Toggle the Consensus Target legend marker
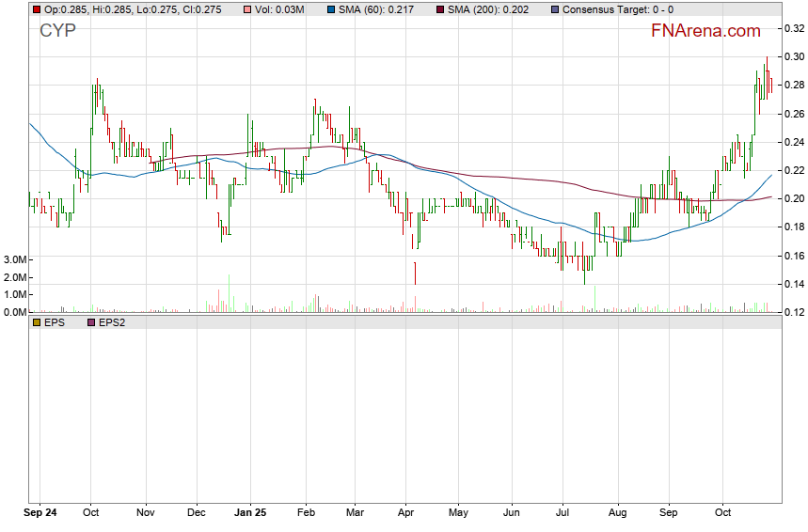808x532 pixels. pos(556,9)
